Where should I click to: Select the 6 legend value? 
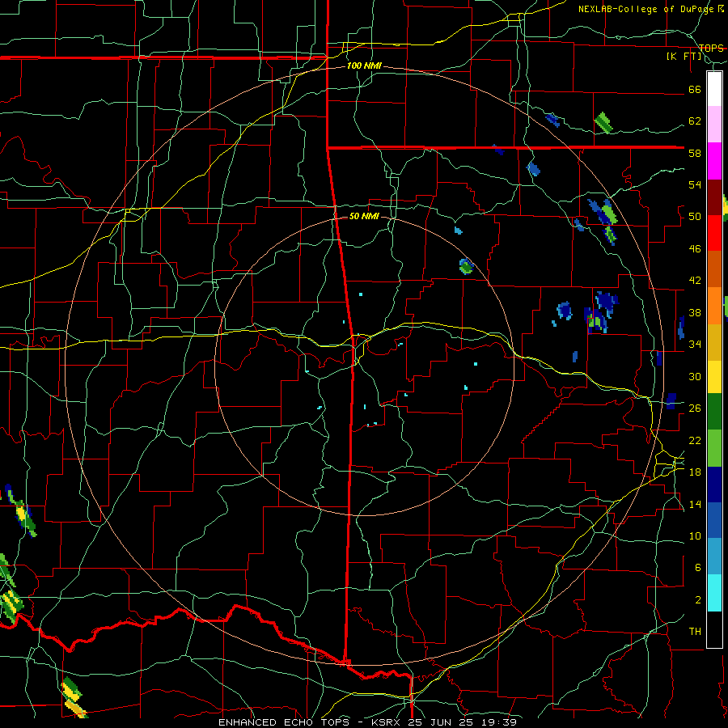click(697, 568)
